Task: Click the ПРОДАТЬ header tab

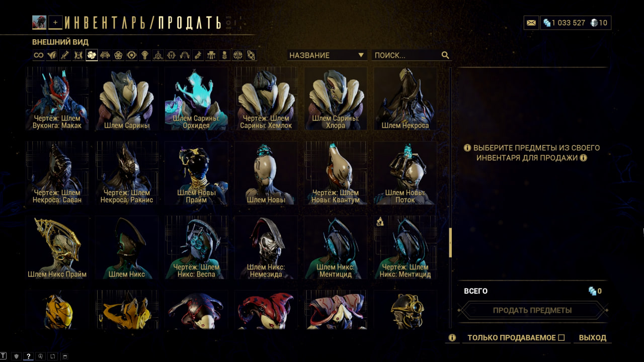Action: click(189, 23)
